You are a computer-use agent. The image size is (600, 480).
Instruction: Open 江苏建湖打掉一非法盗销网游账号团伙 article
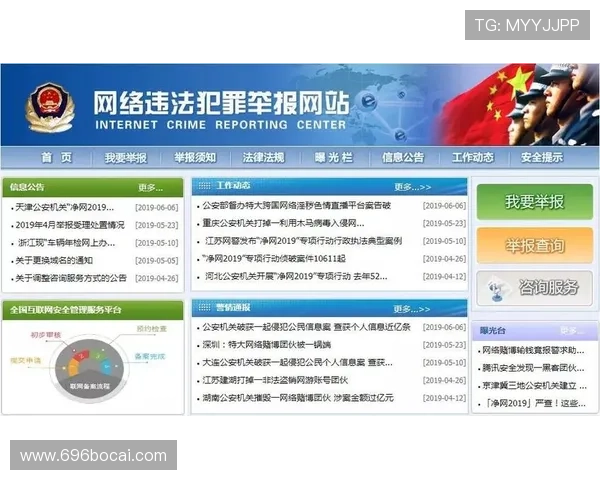coord(275,380)
